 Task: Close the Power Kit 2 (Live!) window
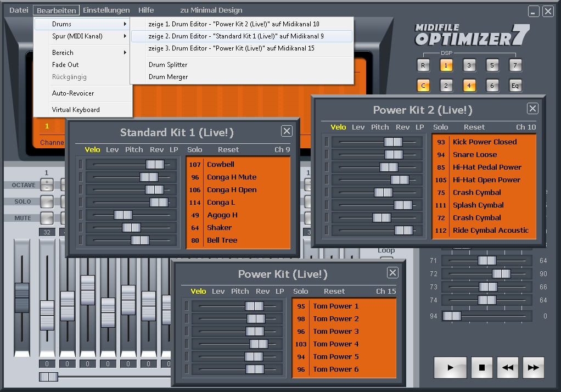point(532,109)
